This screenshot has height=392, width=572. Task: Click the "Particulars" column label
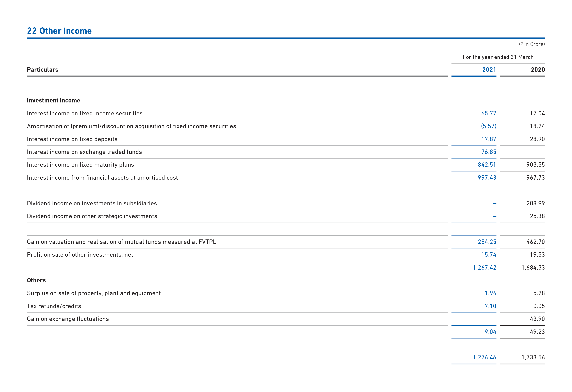coord(42,70)
